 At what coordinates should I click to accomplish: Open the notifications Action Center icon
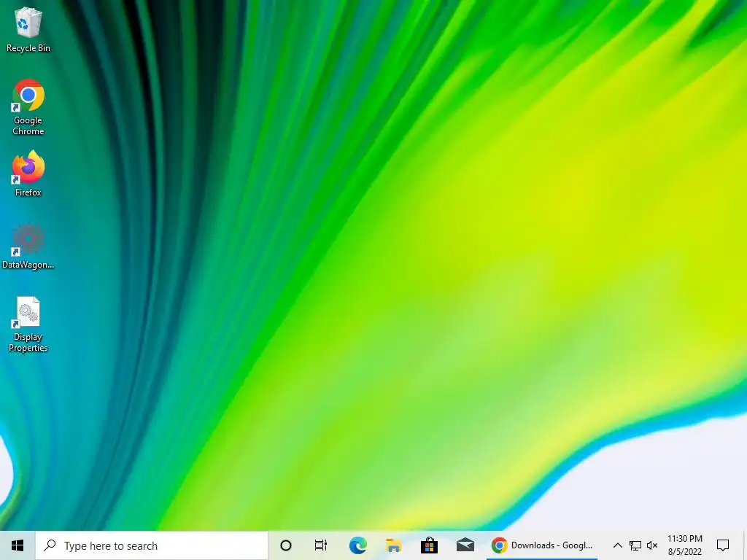pyautogui.click(x=723, y=545)
